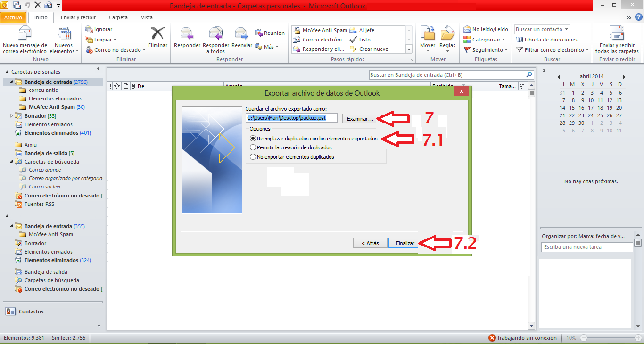Switch to the Inicio tab
Image resolution: width=644 pixels, height=344 pixels.
click(41, 17)
